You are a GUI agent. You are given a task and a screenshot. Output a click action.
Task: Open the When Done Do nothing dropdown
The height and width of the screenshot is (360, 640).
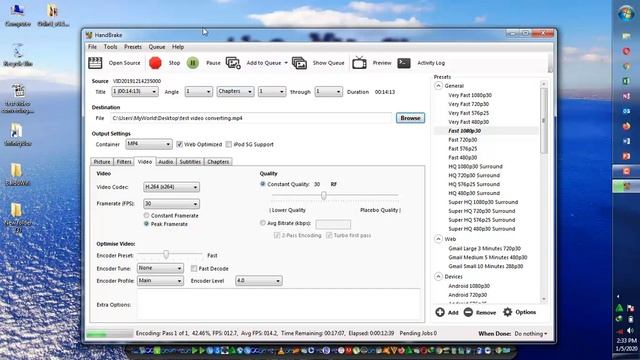[x=531, y=333]
